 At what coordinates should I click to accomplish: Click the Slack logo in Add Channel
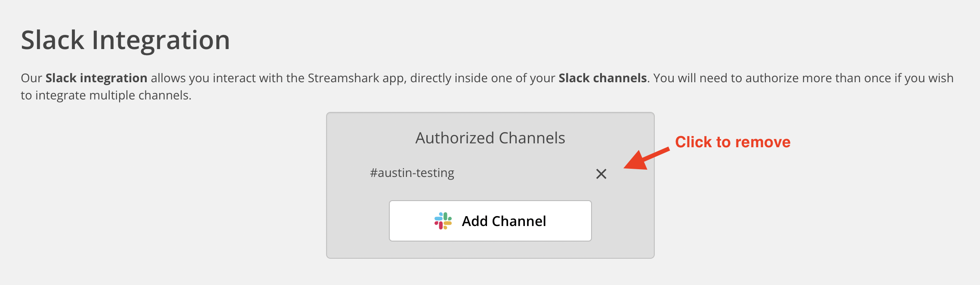(x=443, y=221)
